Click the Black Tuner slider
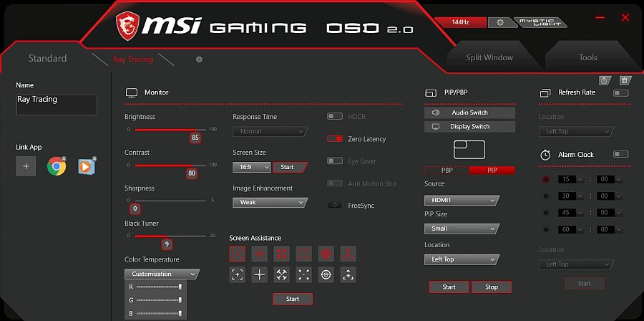 coord(170,236)
